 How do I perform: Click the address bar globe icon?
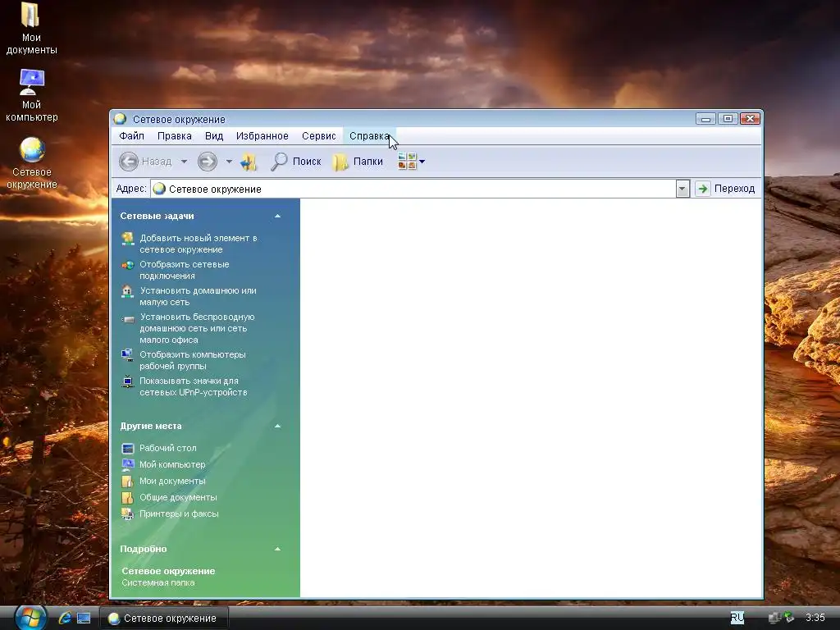tap(159, 189)
